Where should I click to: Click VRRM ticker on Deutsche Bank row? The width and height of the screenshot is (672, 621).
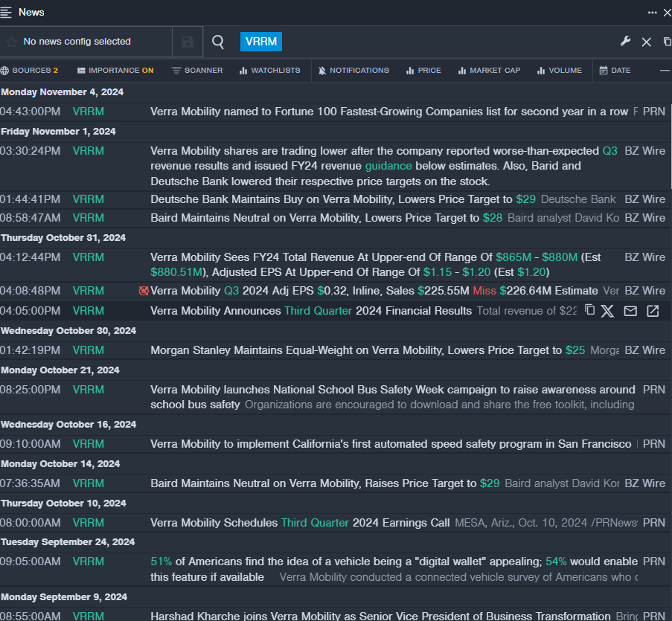point(89,199)
